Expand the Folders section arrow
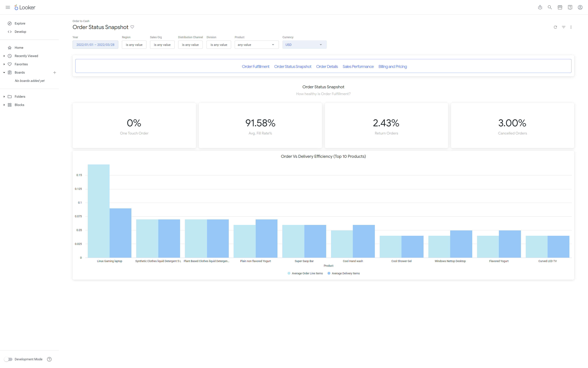 (4, 97)
